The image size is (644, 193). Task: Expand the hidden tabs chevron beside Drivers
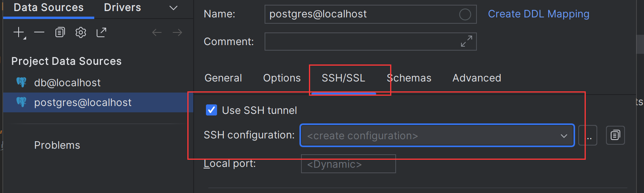(x=173, y=8)
